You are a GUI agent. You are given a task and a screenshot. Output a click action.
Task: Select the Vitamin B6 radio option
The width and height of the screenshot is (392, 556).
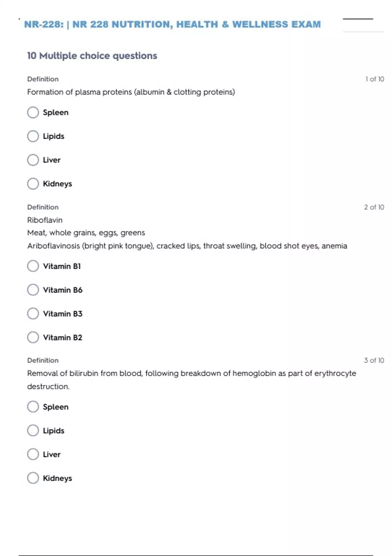pos(33,290)
